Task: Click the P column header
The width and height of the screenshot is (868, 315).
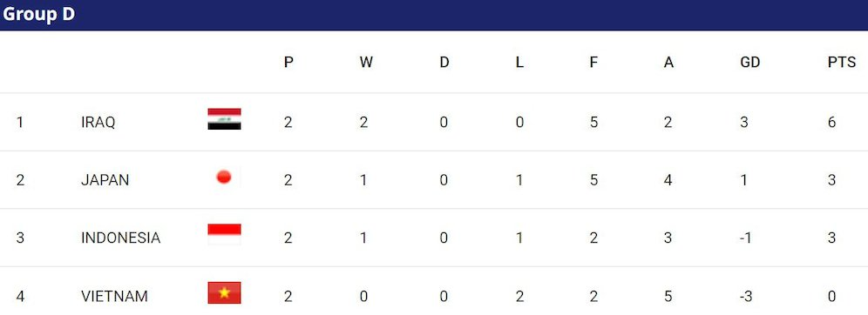Action: pos(288,63)
